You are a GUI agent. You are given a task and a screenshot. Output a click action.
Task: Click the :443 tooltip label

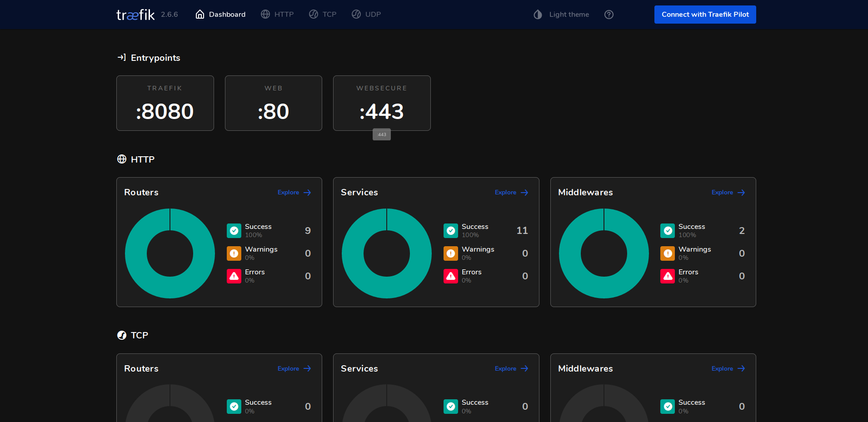(x=382, y=134)
